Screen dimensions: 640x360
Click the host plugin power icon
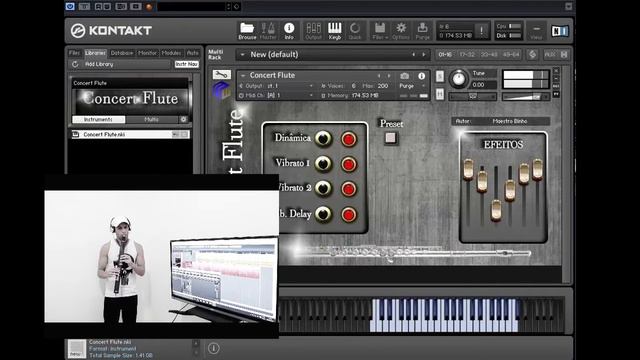(x=70, y=6)
